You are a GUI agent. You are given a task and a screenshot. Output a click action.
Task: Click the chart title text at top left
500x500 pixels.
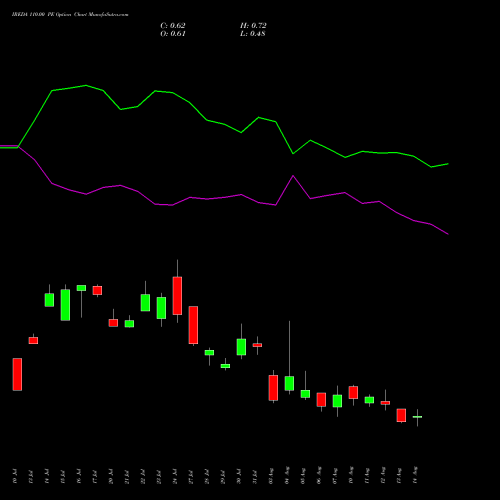pyautogui.click(x=70, y=15)
